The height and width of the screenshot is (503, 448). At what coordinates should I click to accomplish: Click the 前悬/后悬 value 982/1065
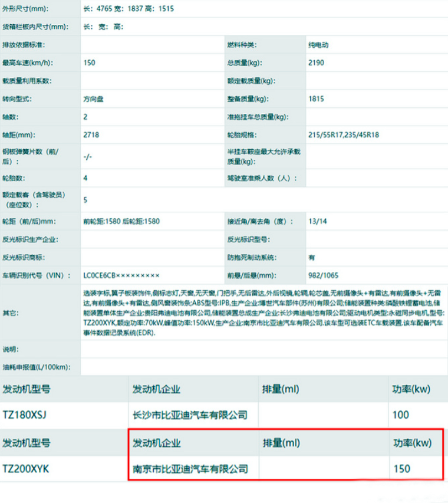tap(323, 275)
